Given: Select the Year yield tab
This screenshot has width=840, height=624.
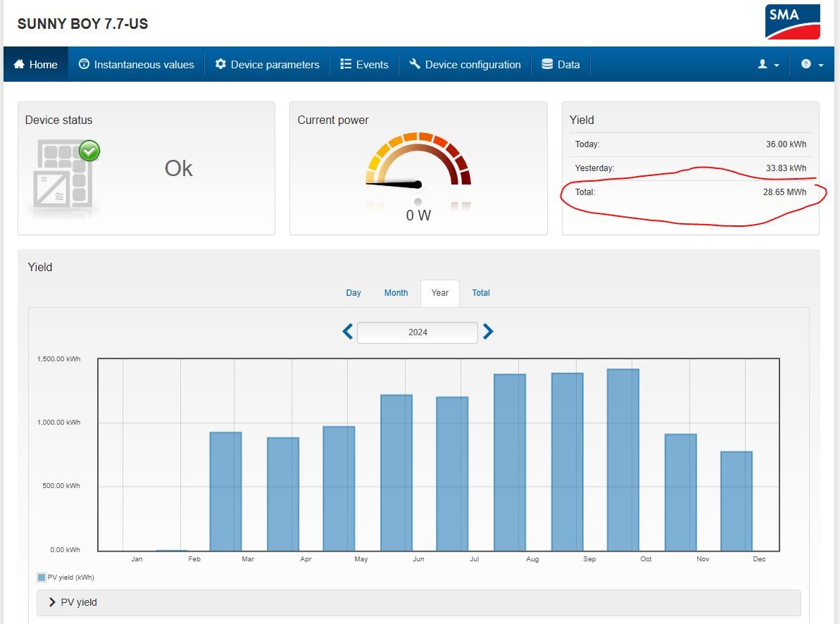Looking at the screenshot, I should click(x=440, y=293).
